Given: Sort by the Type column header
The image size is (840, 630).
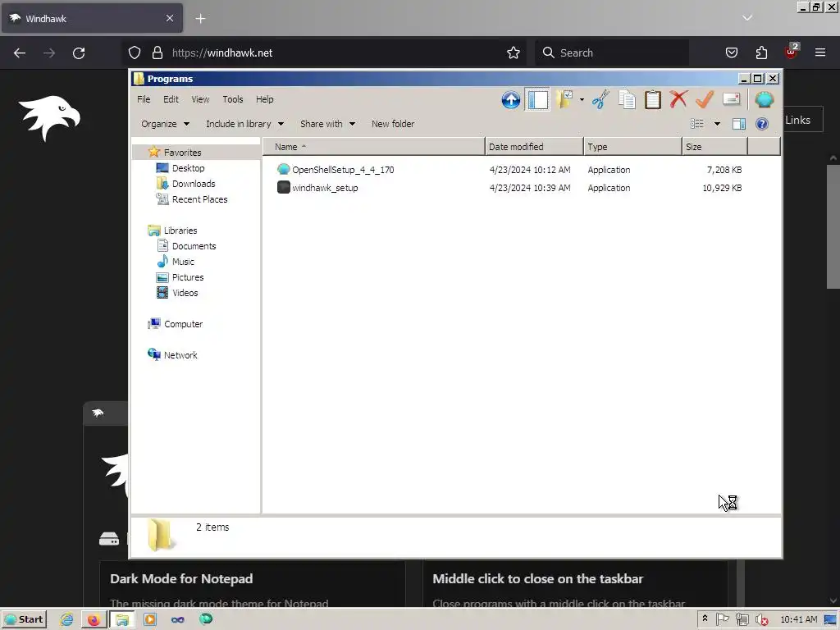Looking at the screenshot, I should click(632, 147).
